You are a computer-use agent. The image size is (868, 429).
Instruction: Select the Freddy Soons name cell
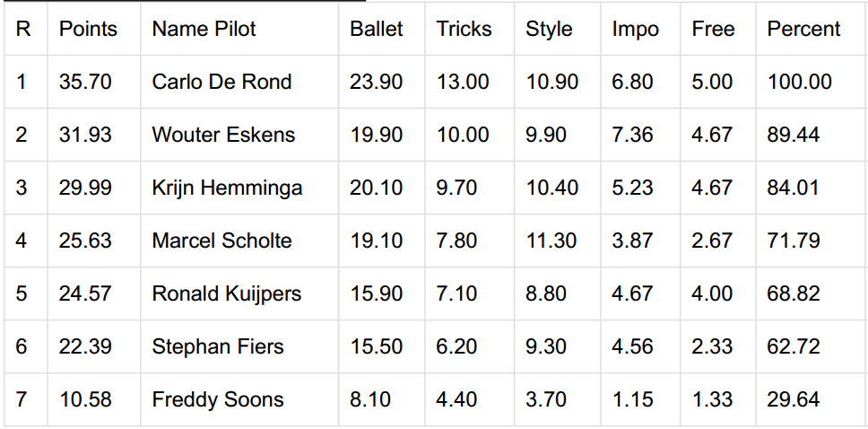(x=239, y=399)
